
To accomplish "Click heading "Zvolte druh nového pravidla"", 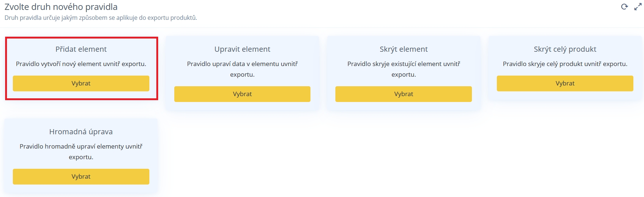I will 61,7.
